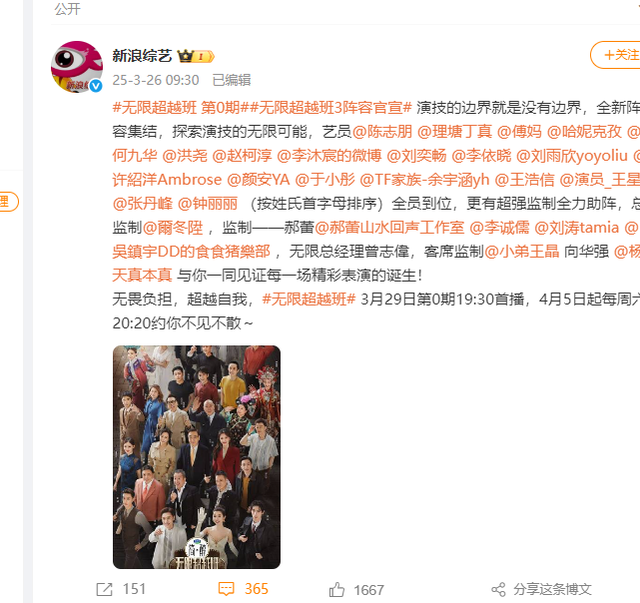This screenshot has height=603, width=640.
Task: Open the #无限超越班3阵容官宣# hashtag
Action: (327, 108)
